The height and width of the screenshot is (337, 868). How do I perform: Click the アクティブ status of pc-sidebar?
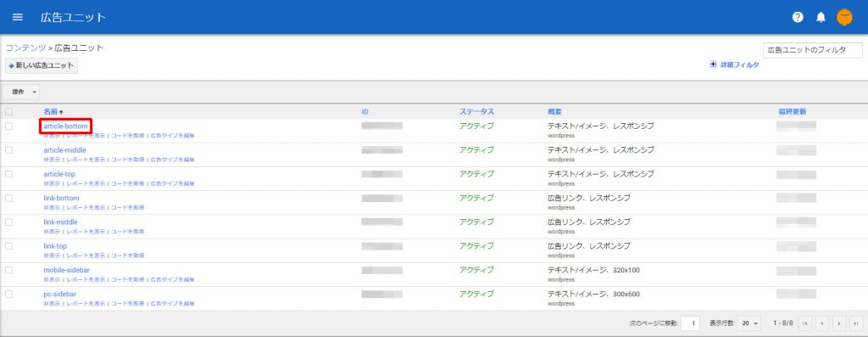click(x=476, y=294)
